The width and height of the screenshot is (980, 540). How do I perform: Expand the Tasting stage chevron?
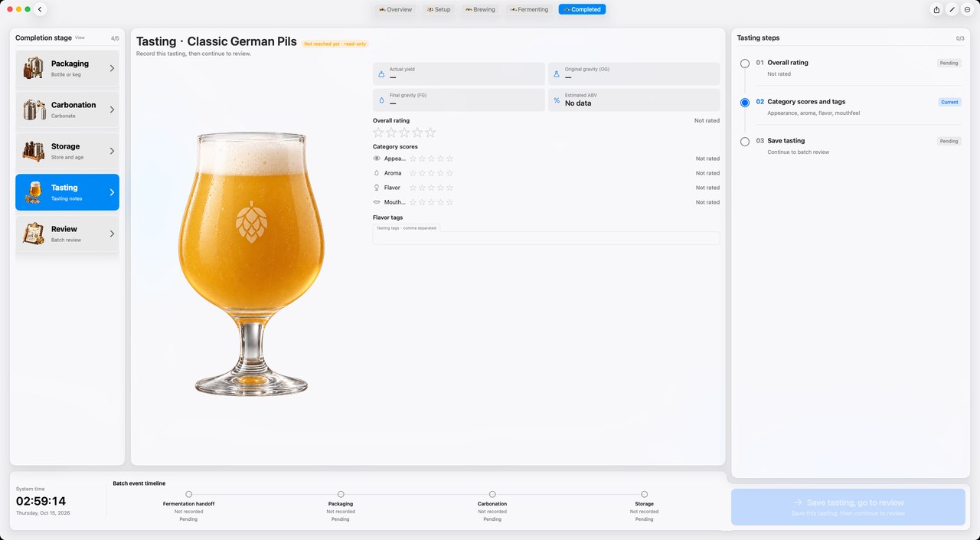[x=112, y=192]
